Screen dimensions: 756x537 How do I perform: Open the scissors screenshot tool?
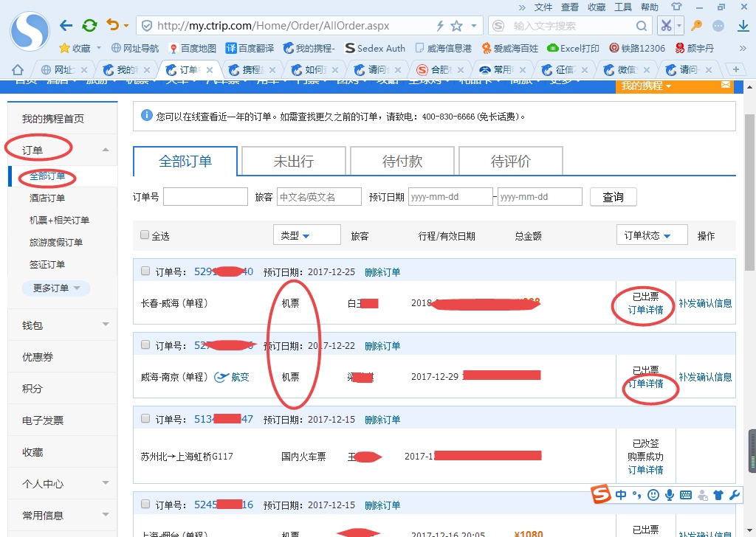click(x=667, y=26)
